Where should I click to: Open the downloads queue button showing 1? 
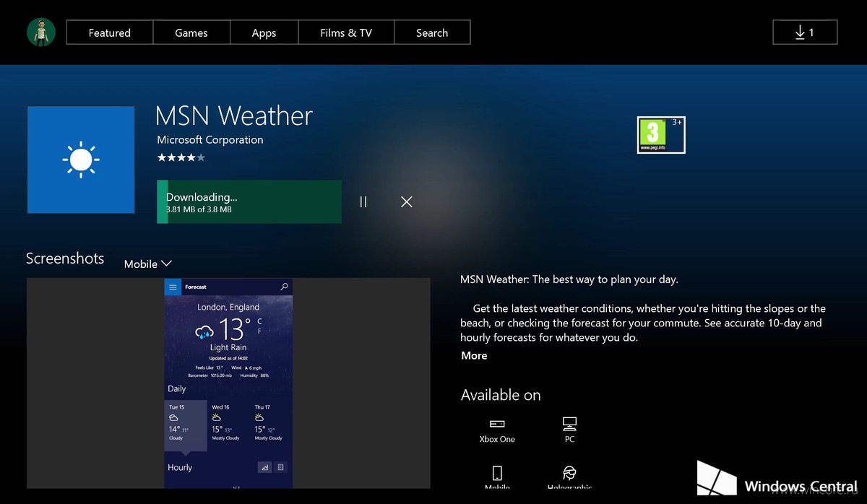[x=805, y=32]
